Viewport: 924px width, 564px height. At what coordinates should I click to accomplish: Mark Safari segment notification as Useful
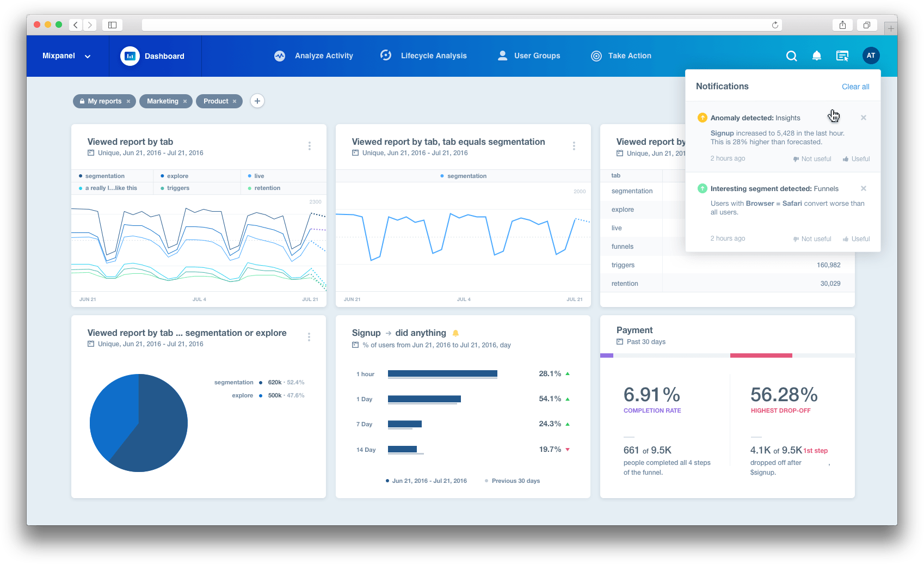pos(857,239)
